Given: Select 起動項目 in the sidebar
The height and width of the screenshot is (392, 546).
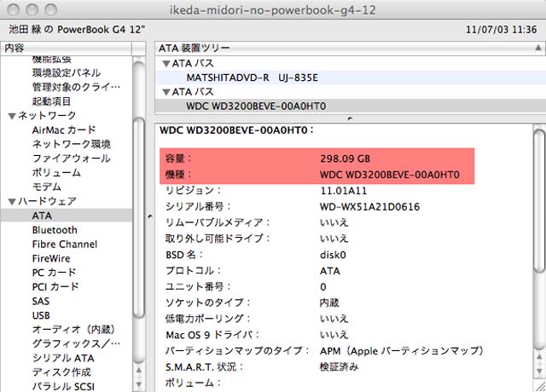Looking at the screenshot, I should (51, 101).
